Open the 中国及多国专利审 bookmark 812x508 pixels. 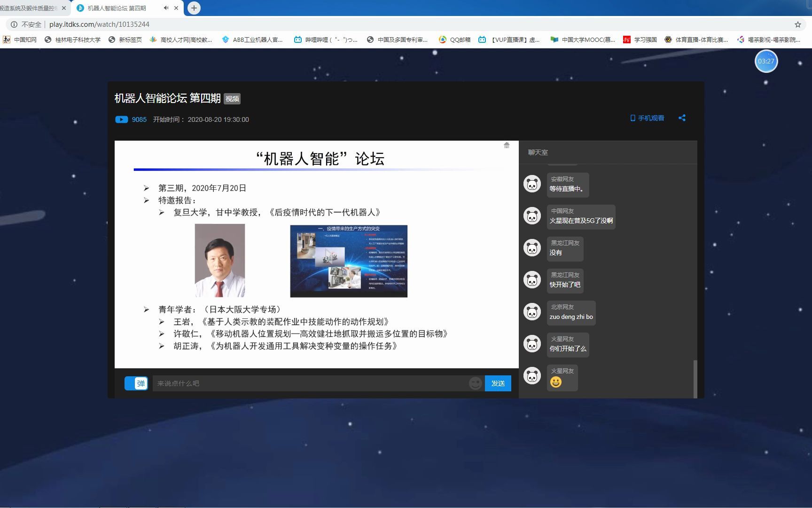(398, 40)
